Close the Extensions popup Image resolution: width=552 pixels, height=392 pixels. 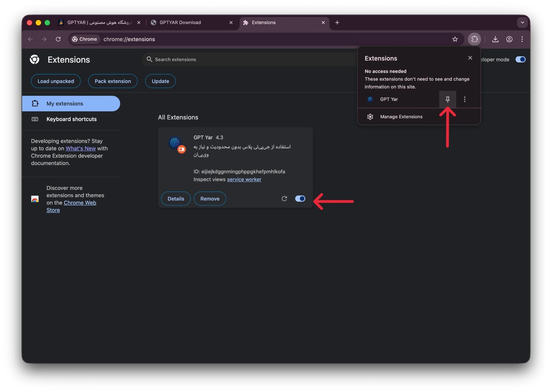coord(470,58)
